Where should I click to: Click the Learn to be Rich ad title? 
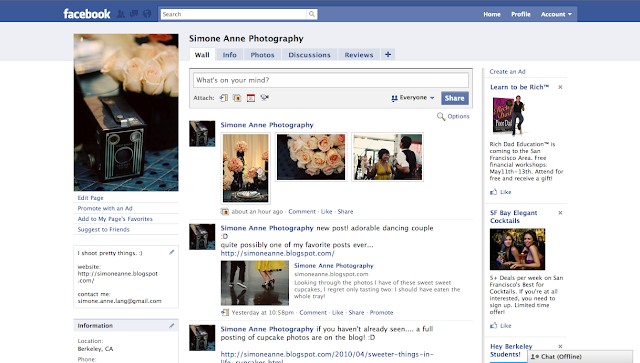click(x=519, y=87)
